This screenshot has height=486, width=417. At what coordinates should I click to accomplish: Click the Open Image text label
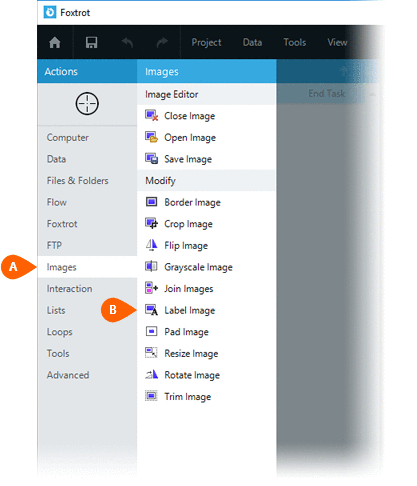(190, 138)
